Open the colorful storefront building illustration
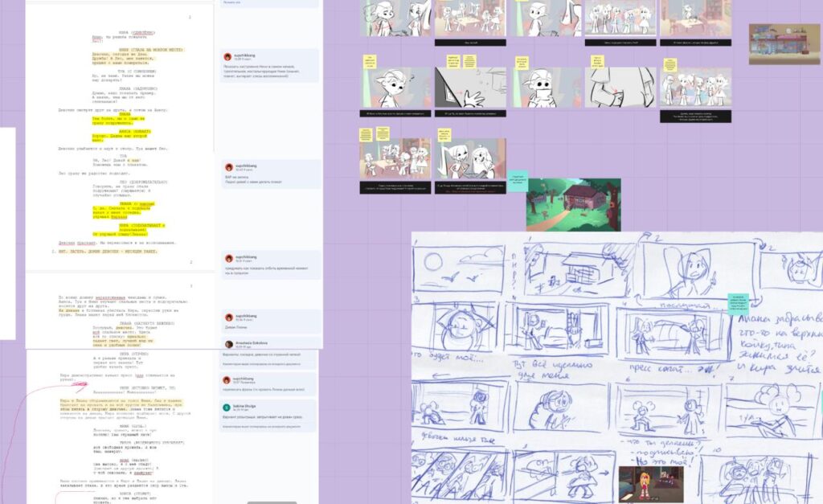 tap(784, 44)
